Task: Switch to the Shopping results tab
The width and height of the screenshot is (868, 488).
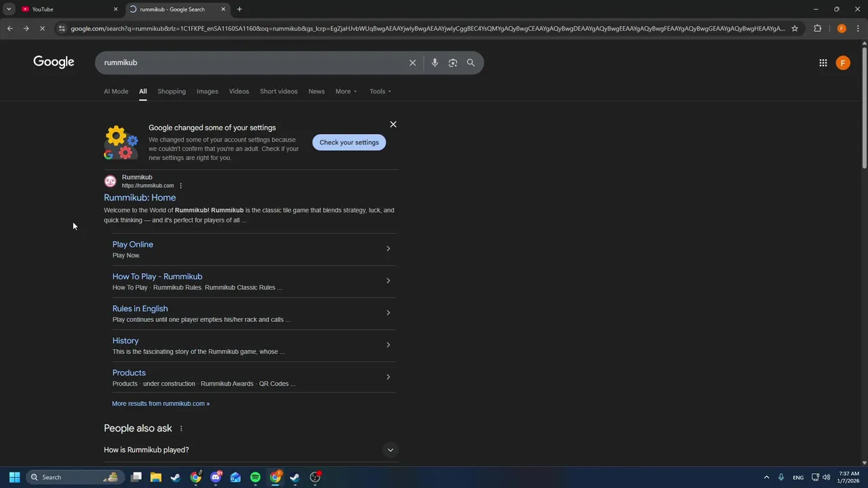Action: (x=172, y=91)
